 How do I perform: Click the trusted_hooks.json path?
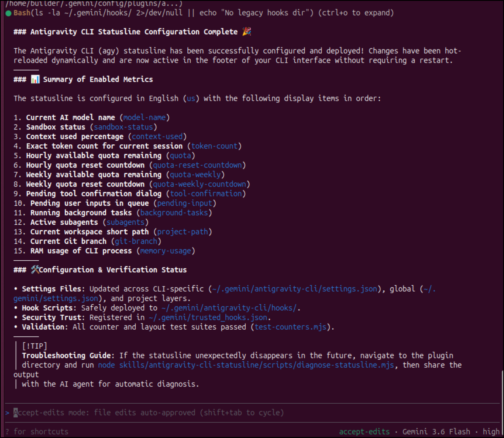click(x=208, y=317)
